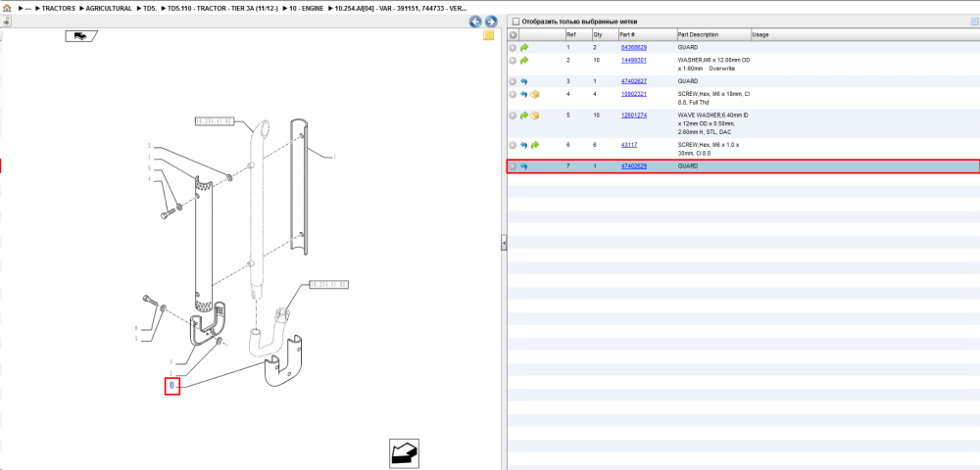Image resolution: width=980 pixels, height=470 pixels.
Task: Go to the home page icon
Action: point(7,9)
